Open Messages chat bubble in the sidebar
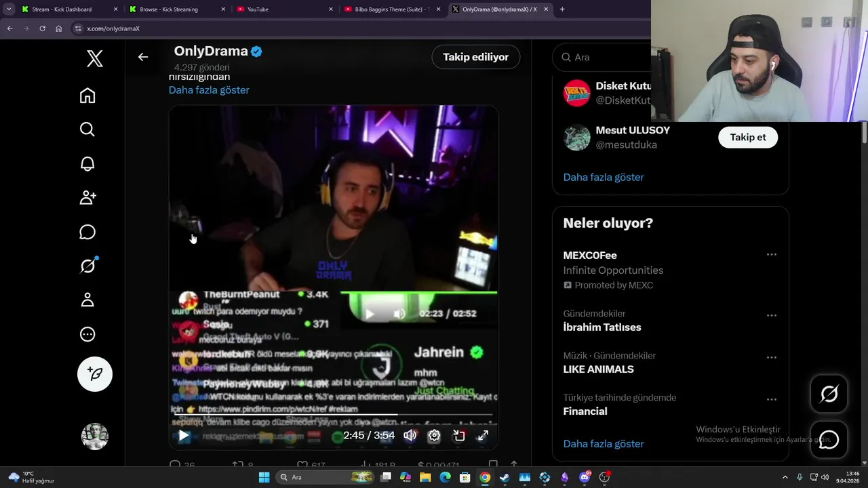The width and height of the screenshot is (868, 488). [x=87, y=232]
